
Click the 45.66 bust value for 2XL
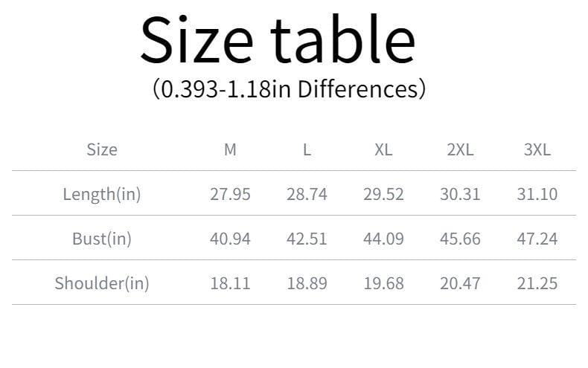[x=460, y=239]
